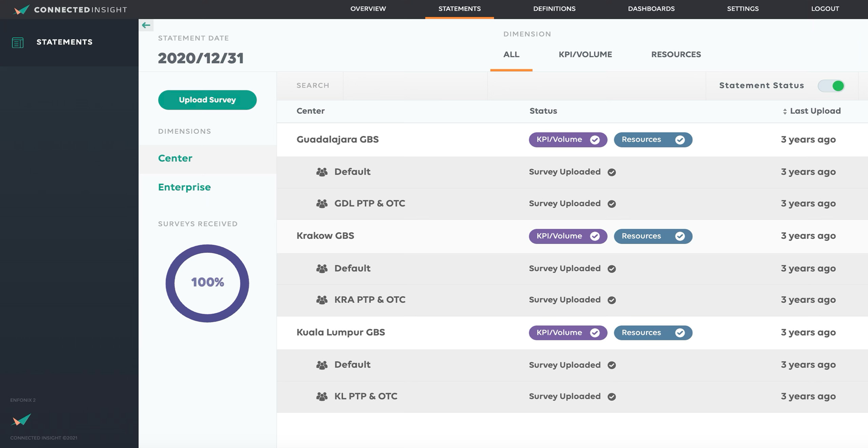This screenshot has width=868, height=448.
Task: Click Resources status badge for Krakow GBS
Action: click(653, 236)
